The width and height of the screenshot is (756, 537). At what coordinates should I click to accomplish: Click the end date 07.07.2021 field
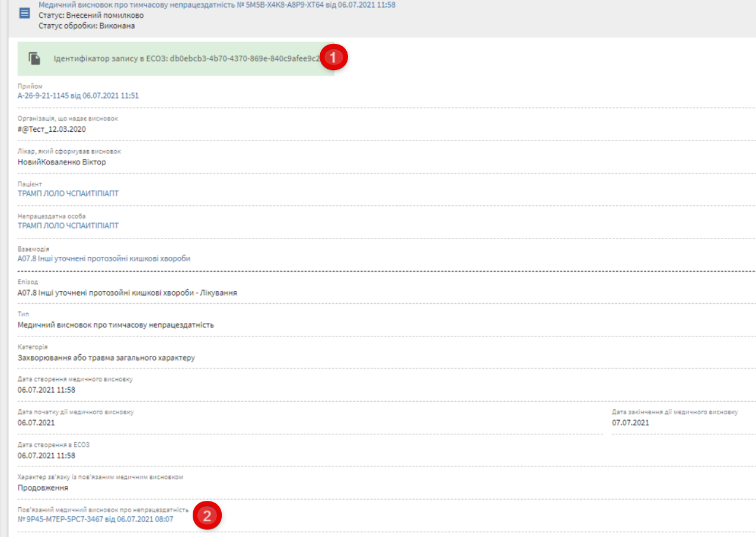tap(630, 423)
